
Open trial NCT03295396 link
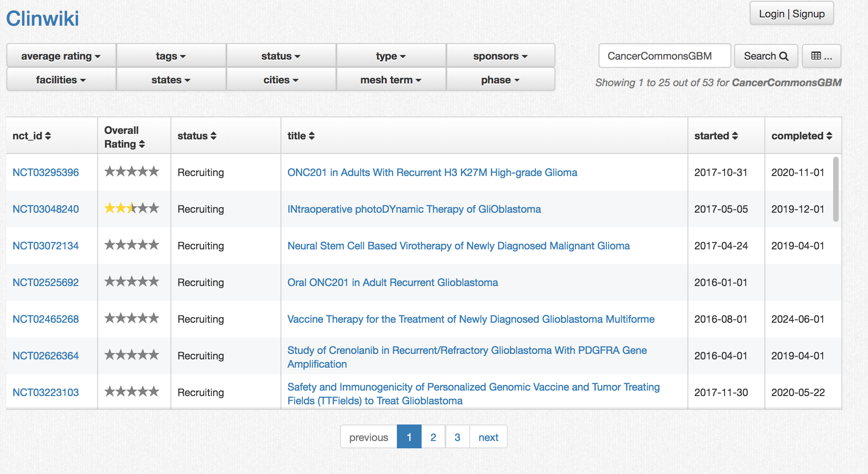click(x=46, y=172)
